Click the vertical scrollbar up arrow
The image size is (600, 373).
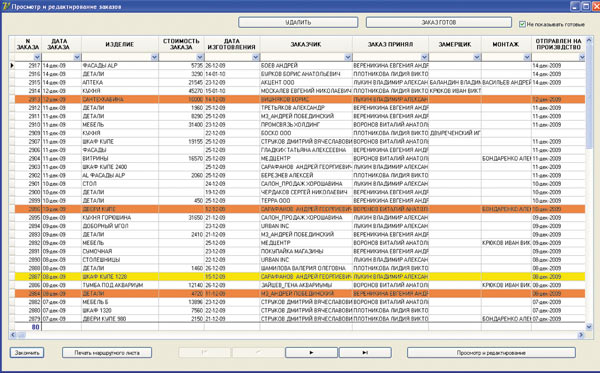coord(589,40)
